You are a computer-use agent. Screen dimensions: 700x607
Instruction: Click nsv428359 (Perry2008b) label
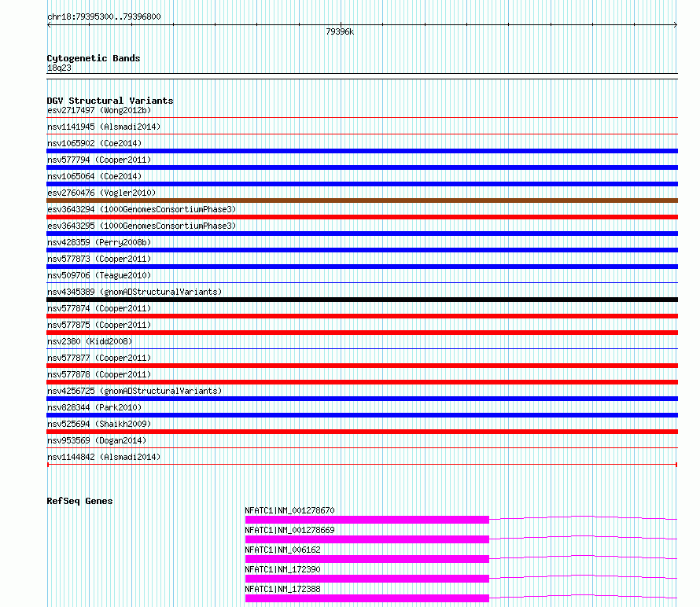point(99,242)
